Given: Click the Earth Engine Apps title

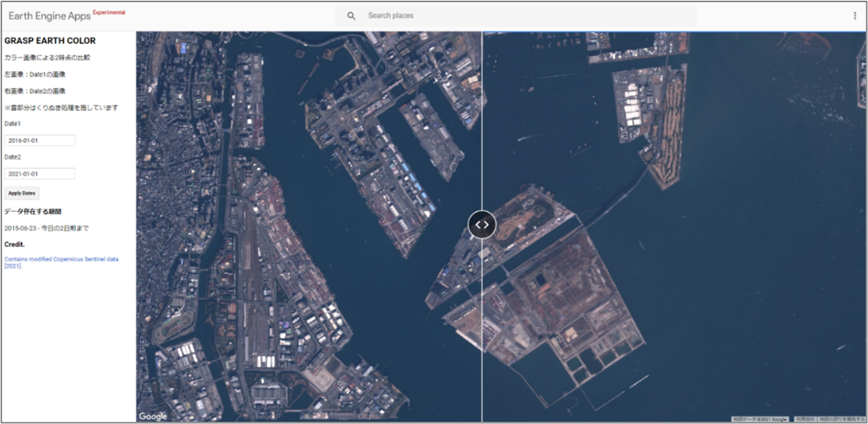Looking at the screenshot, I should (x=50, y=16).
